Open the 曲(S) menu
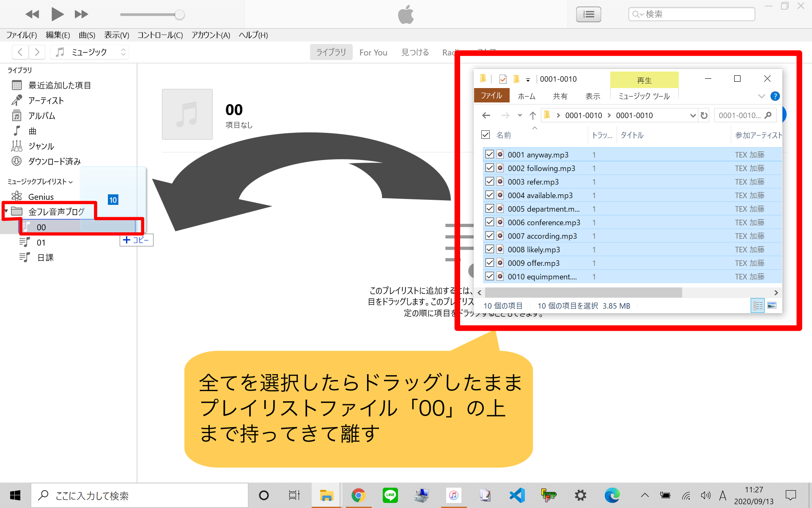Viewport: 812px width, 508px height. coord(87,35)
